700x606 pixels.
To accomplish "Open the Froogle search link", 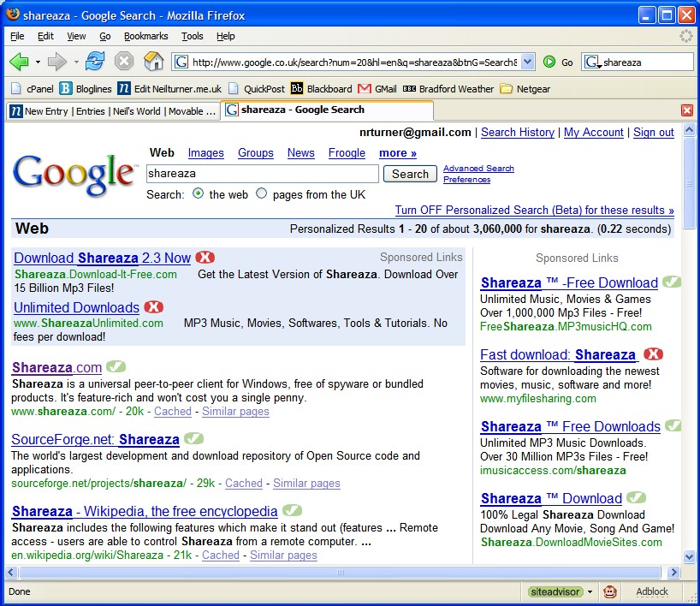I will pyautogui.click(x=347, y=152).
